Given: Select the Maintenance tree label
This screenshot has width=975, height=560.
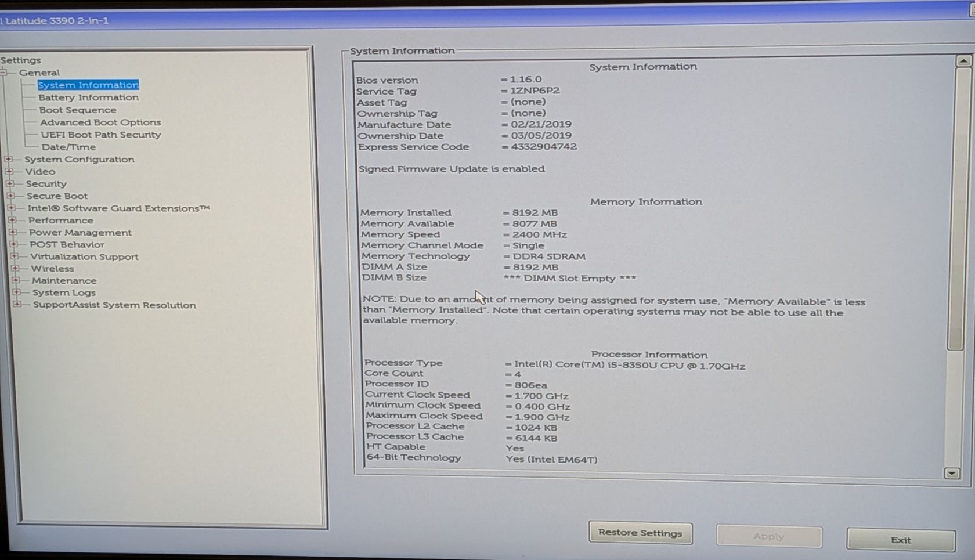Looking at the screenshot, I should [64, 281].
